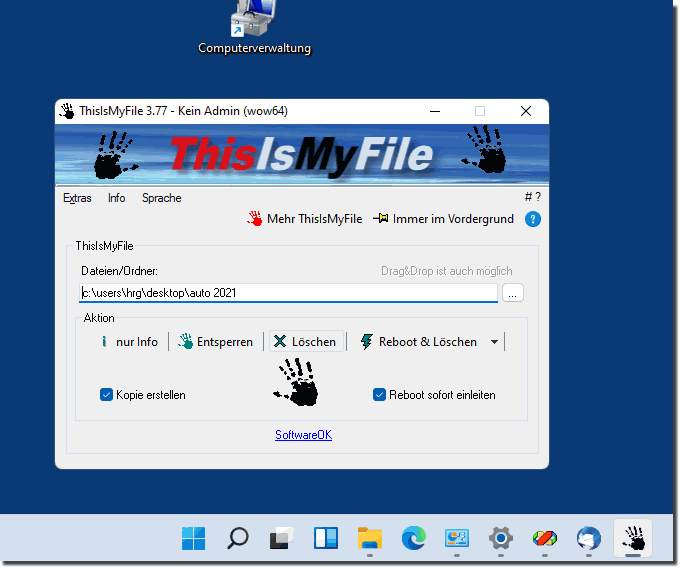The height and width of the screenshot is (568, 680).
Task: Click the Löschen delete button
Action: [307, 342]
